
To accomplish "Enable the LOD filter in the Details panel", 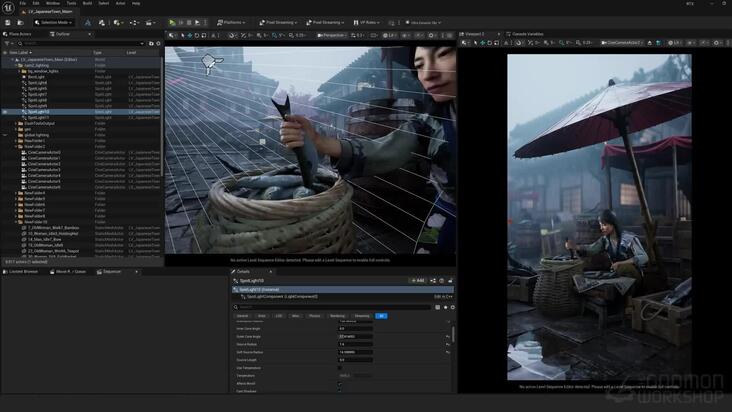I will 279,316.
